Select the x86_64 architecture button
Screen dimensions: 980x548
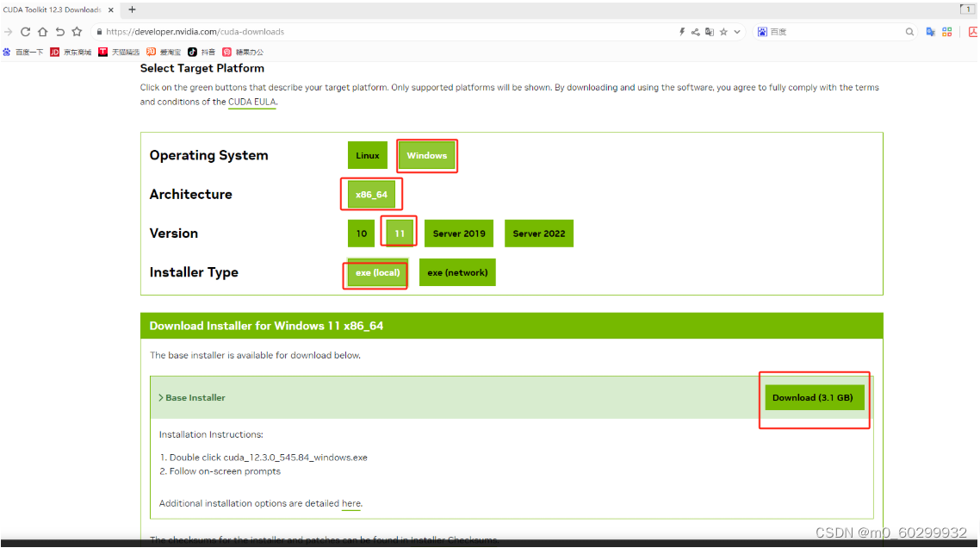[371, 195]
